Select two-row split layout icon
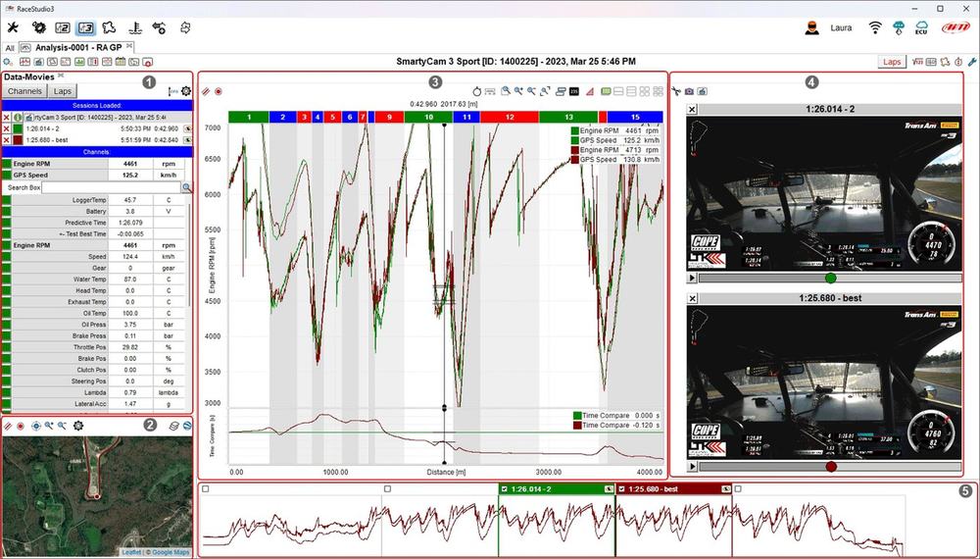 [618, 91]
